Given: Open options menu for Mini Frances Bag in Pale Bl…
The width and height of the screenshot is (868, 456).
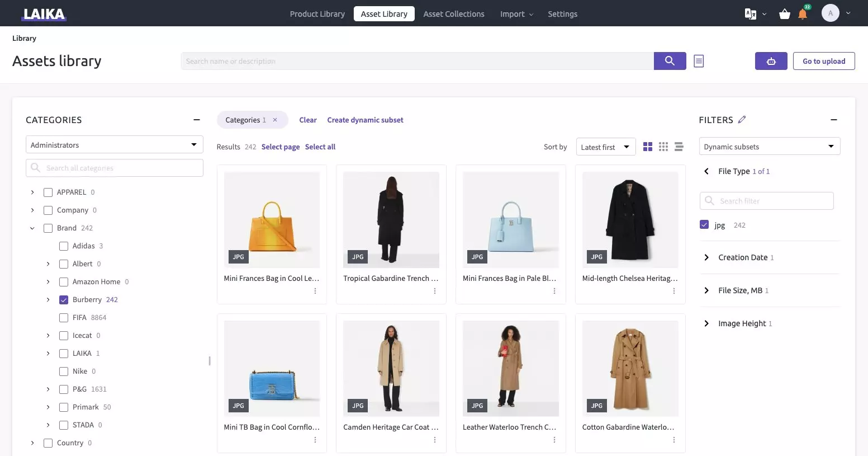Looking at the screenshot, I should click(x=554, y=291).
